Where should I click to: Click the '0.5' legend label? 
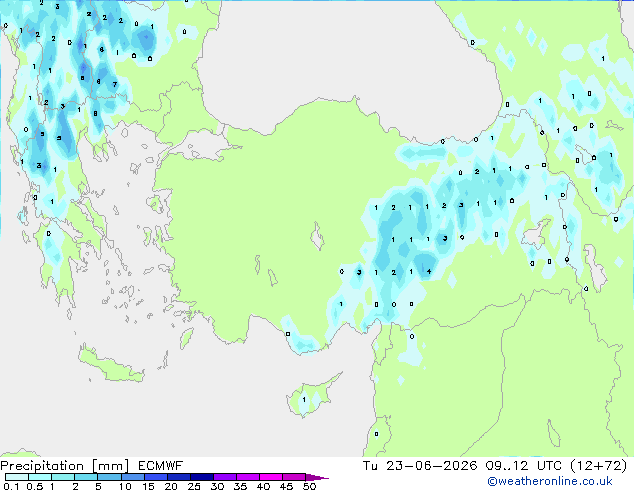pos(34,486)
